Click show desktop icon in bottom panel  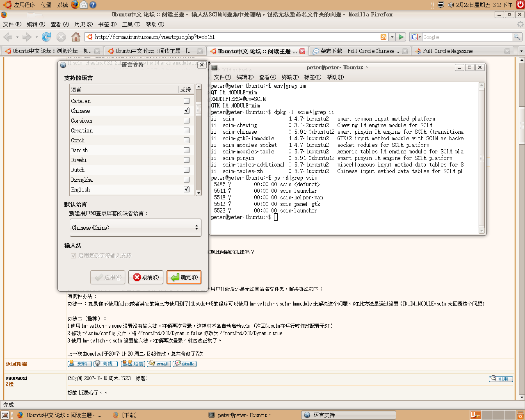(x=5, y=415)
